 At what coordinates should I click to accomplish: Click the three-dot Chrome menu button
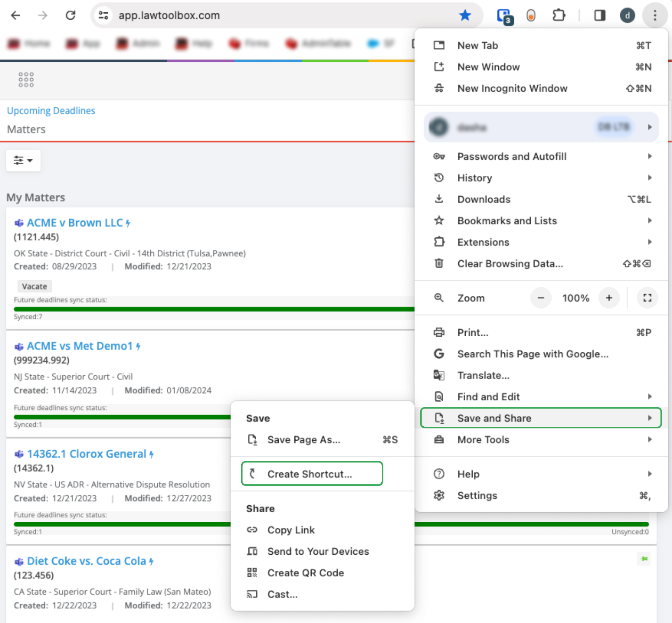click(x=655, y=16)
